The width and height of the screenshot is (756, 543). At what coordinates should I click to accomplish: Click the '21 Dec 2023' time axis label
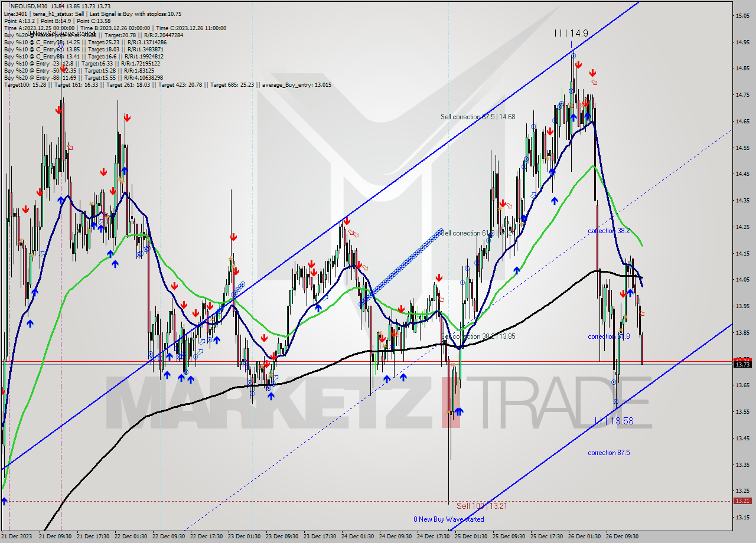[17, 537]
